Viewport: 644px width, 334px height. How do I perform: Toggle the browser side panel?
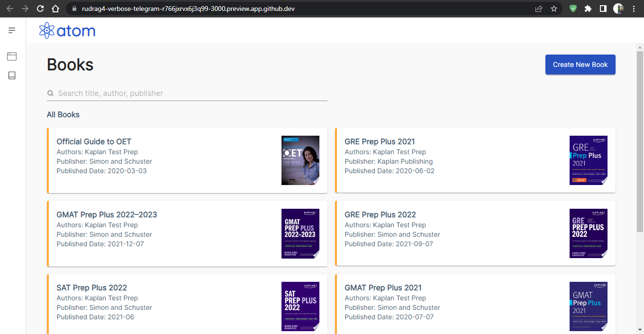[x=603, y=9]
